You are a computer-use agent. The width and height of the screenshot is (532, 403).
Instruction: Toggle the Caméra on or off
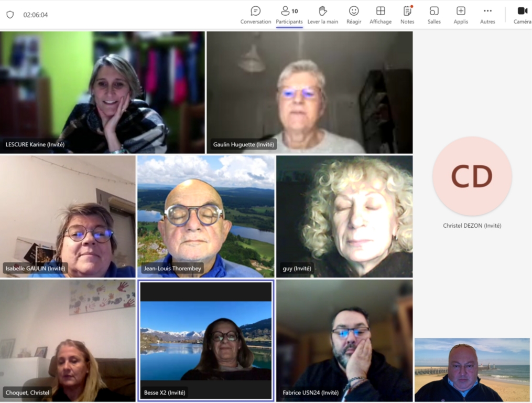[x=522, y=15]
